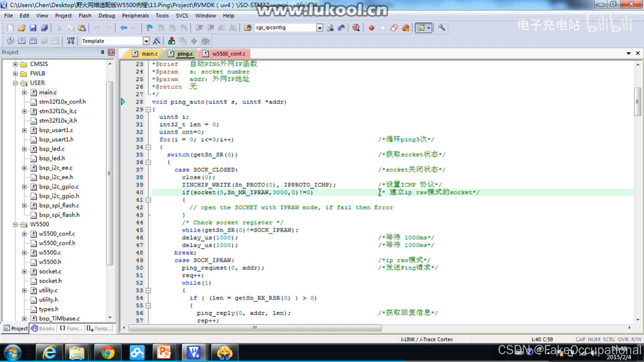The height and width of the screenshot is (362, 644).
Task: Click inside the cgi_ipconfig search field
Action: point(285,28)
